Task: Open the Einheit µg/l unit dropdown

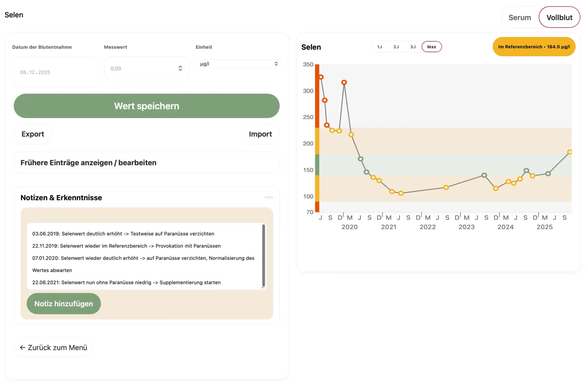Action: [238, 64]
